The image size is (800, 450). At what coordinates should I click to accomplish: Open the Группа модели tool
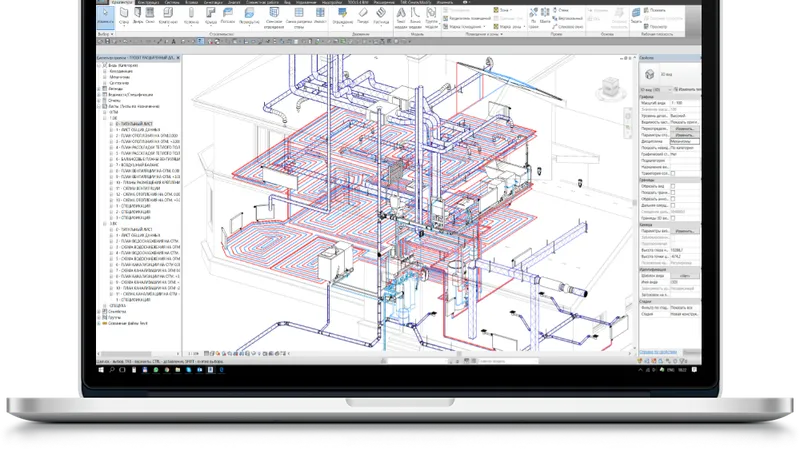pyautogui.click(x=431, y=17)
